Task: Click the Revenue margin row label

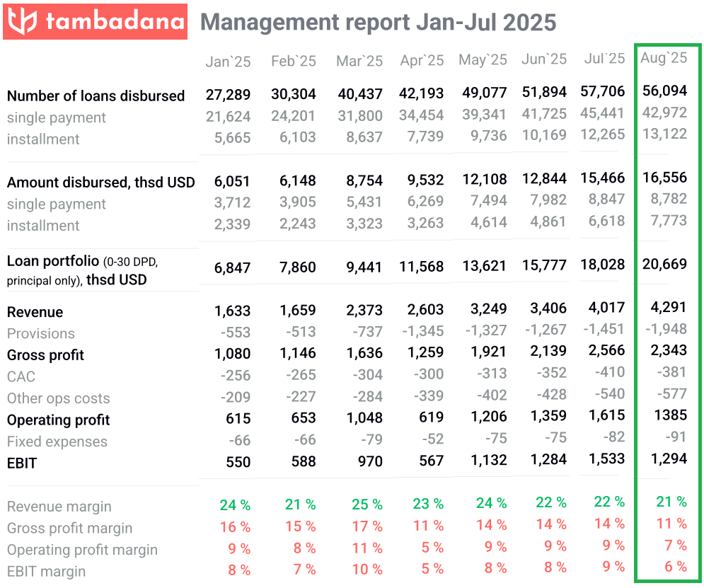Action: (59, 507)
